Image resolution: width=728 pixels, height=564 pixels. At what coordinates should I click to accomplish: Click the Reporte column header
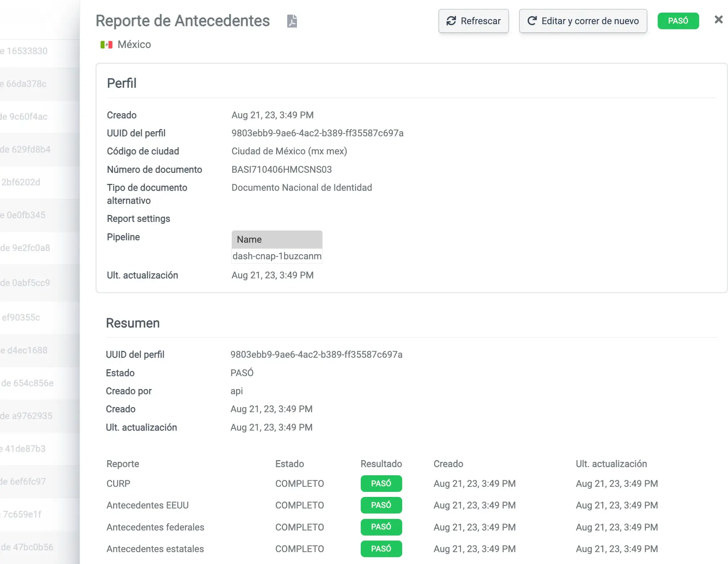pyautogui.click(x=123, y=464)
